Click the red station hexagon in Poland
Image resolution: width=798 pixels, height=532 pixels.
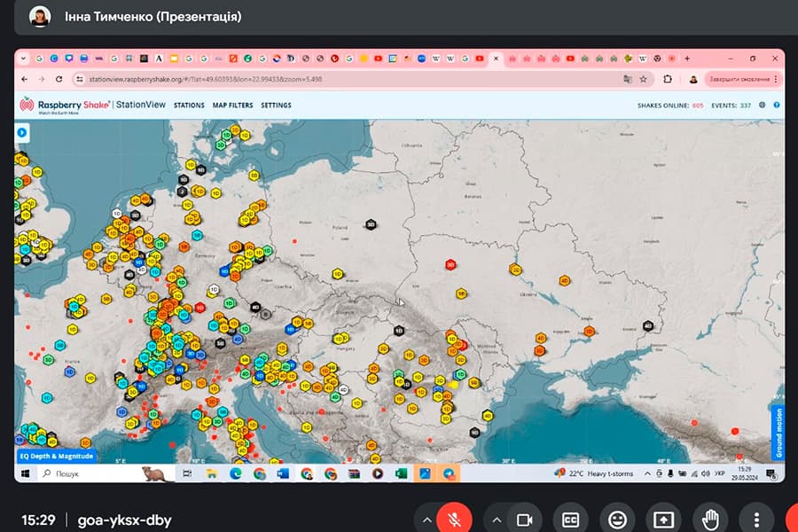pos(450,263)
